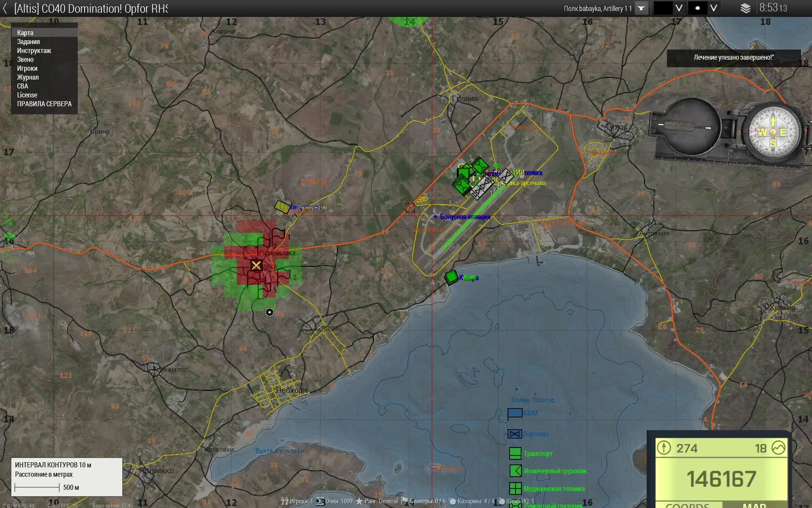Open the Игроки menu entry
This screenshot has width=812, height=508.
tap(44, 68)
